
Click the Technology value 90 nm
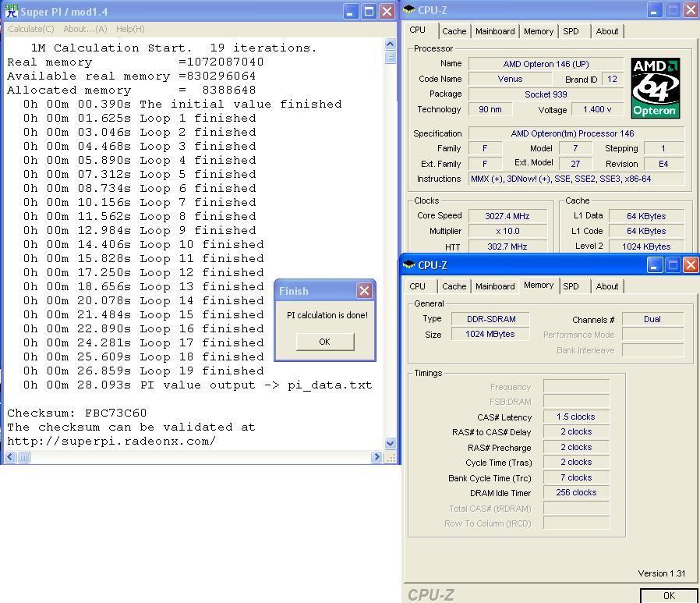pos(490,109)
